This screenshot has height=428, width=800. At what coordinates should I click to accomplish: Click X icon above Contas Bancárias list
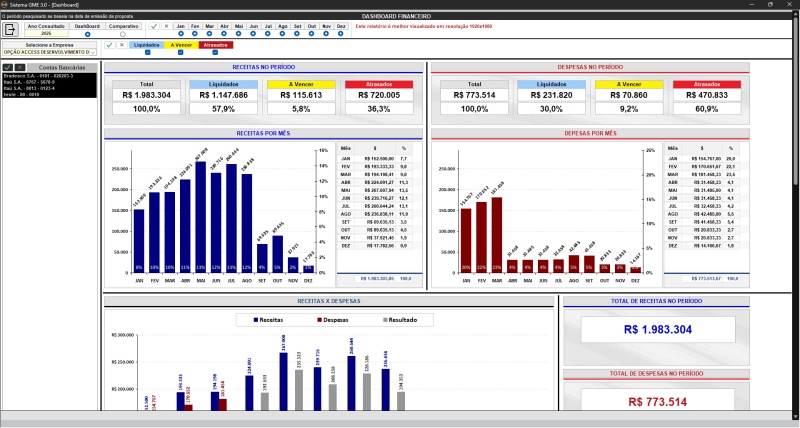tap(19, 67)
